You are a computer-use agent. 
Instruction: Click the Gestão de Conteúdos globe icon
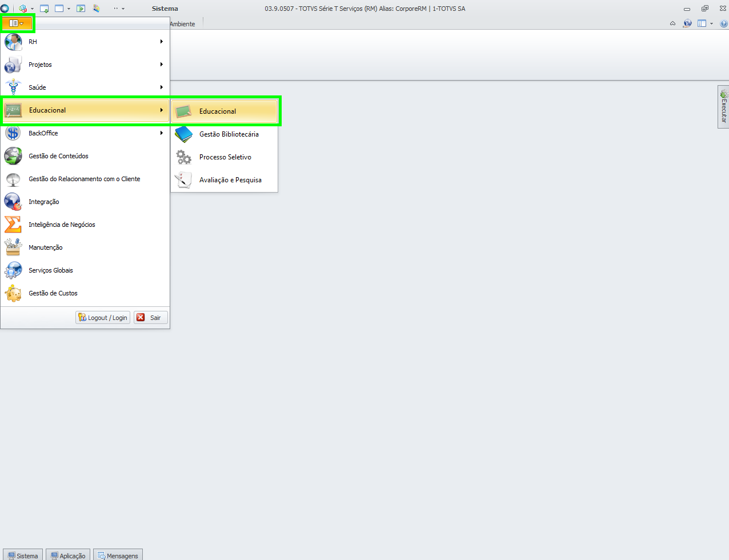13,156
